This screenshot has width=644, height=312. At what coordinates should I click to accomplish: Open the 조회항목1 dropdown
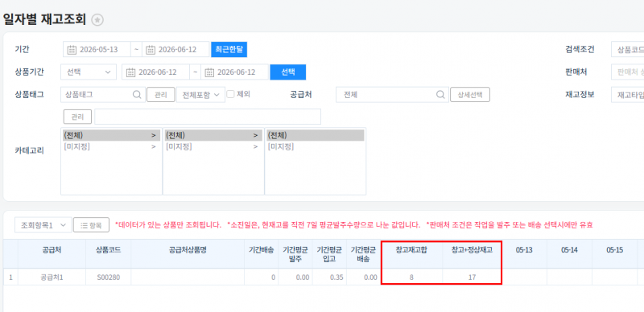point(43,225)
